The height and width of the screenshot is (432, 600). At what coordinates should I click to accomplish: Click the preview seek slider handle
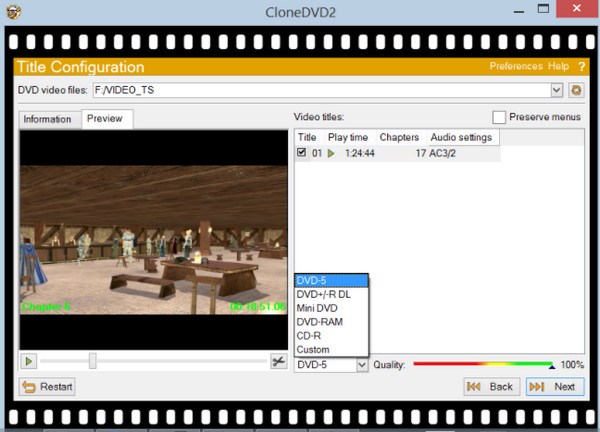(x=93, y=361)
